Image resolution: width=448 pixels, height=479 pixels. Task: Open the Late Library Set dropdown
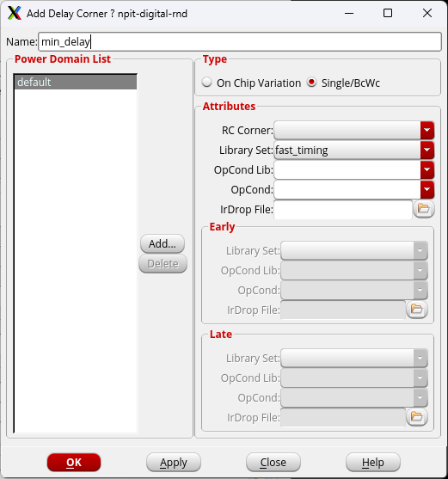click(420, 358)
